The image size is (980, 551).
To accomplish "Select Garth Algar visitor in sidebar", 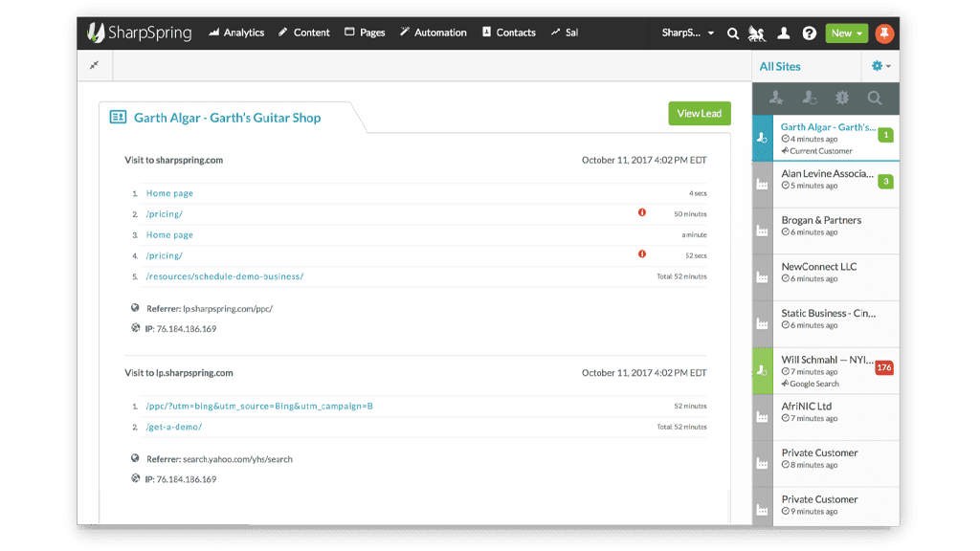I will (826, 138).
